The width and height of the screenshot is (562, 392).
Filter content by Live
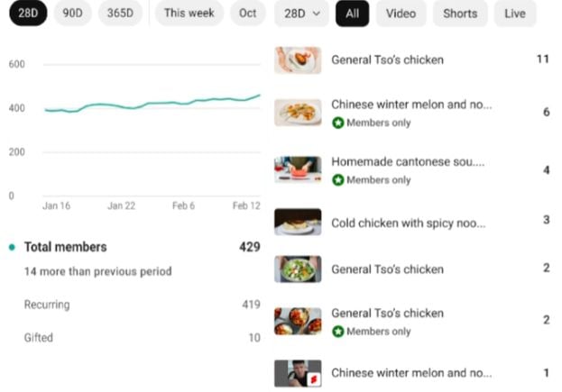[x=515, y=14]
